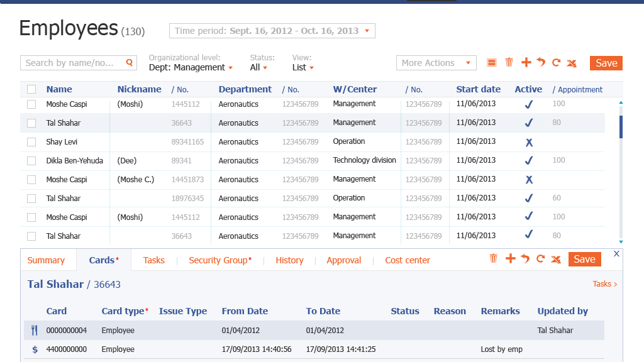Click the refresh icon in the top toolbar

pos(556,62)
